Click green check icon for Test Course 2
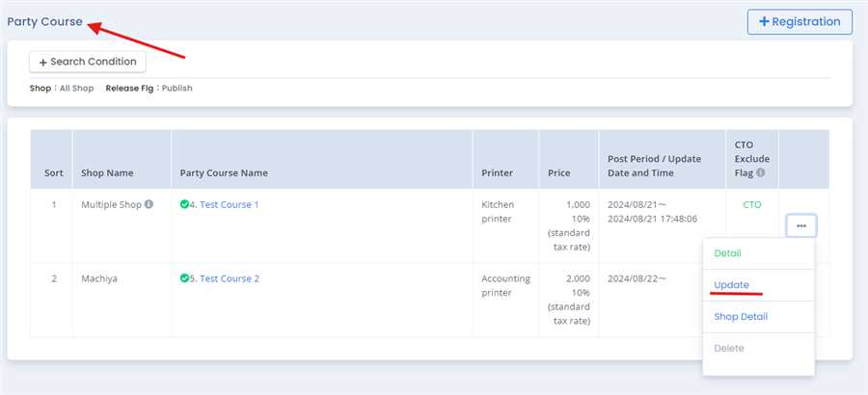This screenshot has width=868, height=395. [x=184, y=278]
